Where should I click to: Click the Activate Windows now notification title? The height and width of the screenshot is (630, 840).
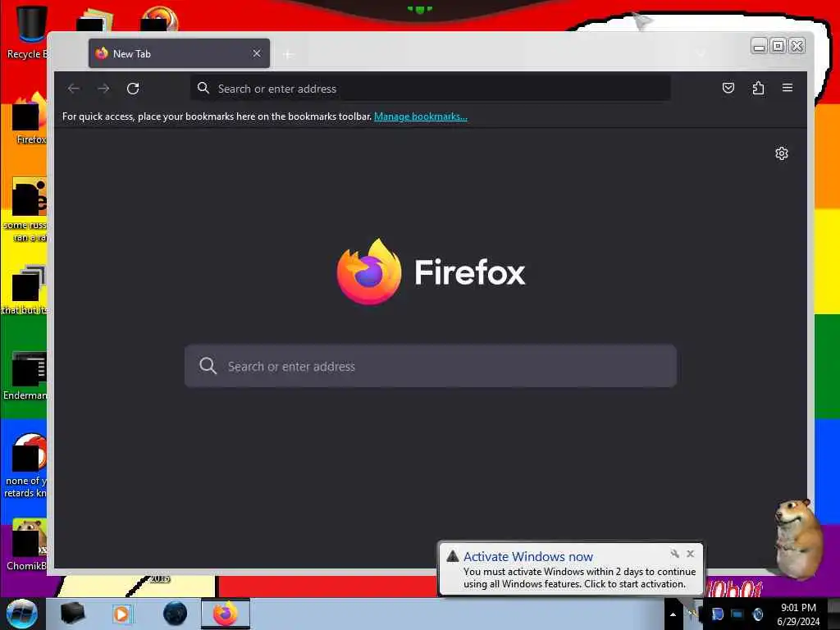click(x=528, y=557)
